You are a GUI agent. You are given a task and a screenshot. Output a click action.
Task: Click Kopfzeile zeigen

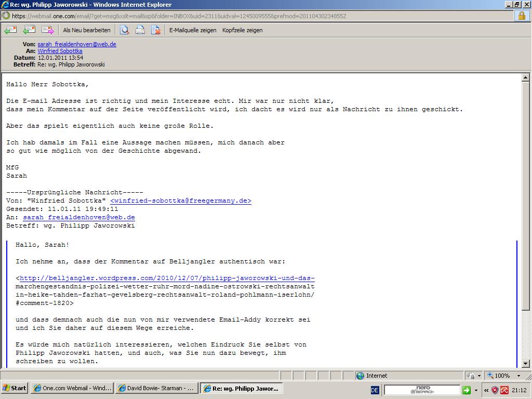click(x=242, y=30)
